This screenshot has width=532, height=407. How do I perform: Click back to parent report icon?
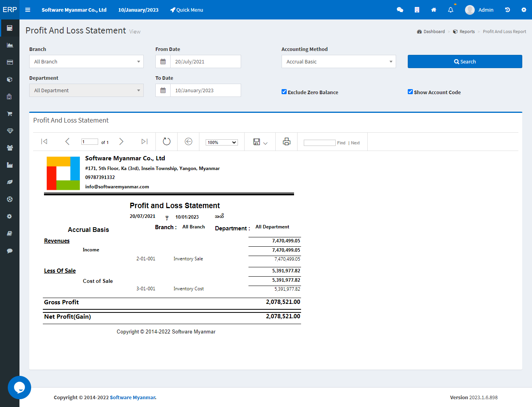click(x=188, y=142)
